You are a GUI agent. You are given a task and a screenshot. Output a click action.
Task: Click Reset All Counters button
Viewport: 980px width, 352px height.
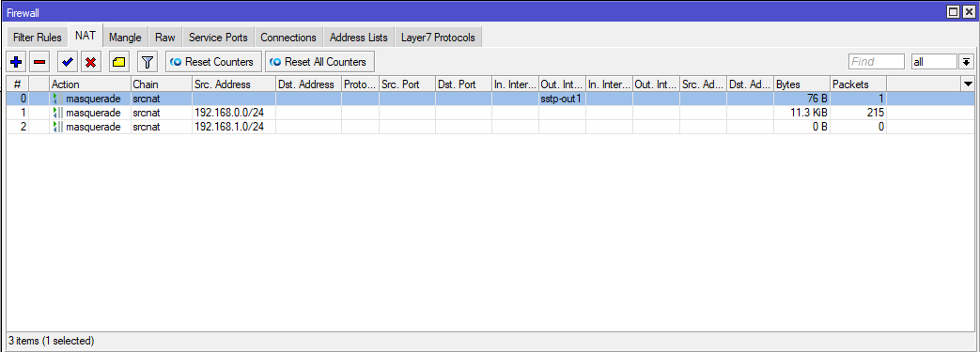pyautogui.click(x=319, y=62)
